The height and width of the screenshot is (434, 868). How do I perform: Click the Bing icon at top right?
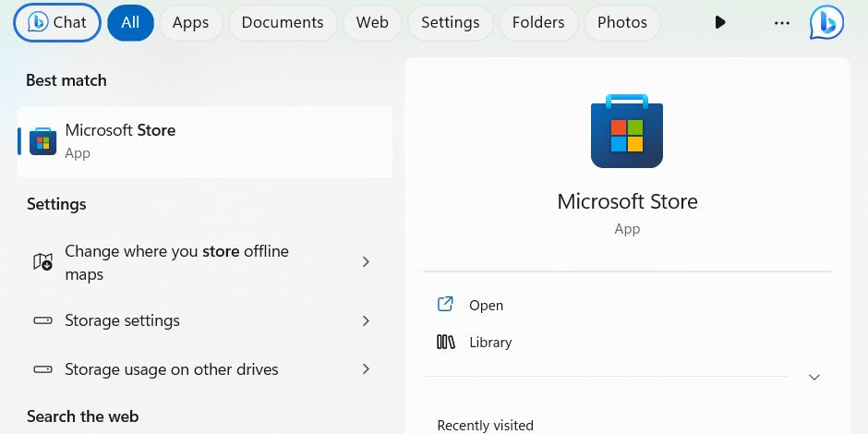pyautogui.click(x=826, y=22)
